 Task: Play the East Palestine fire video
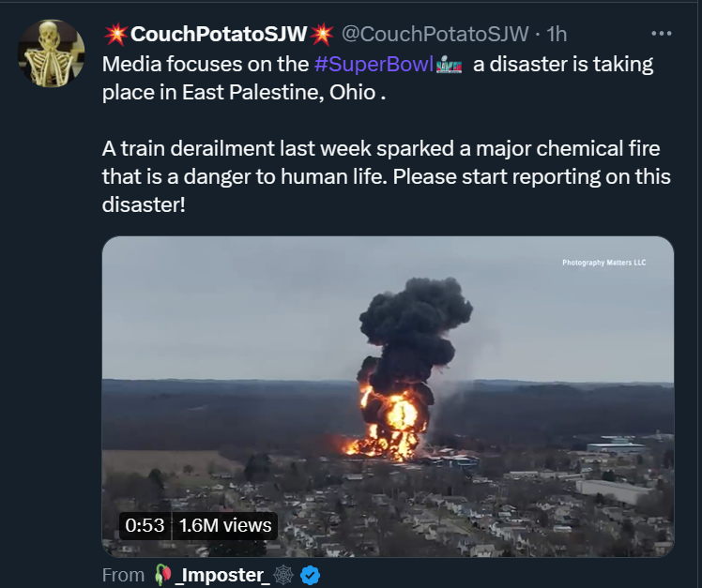coord(388,396)
